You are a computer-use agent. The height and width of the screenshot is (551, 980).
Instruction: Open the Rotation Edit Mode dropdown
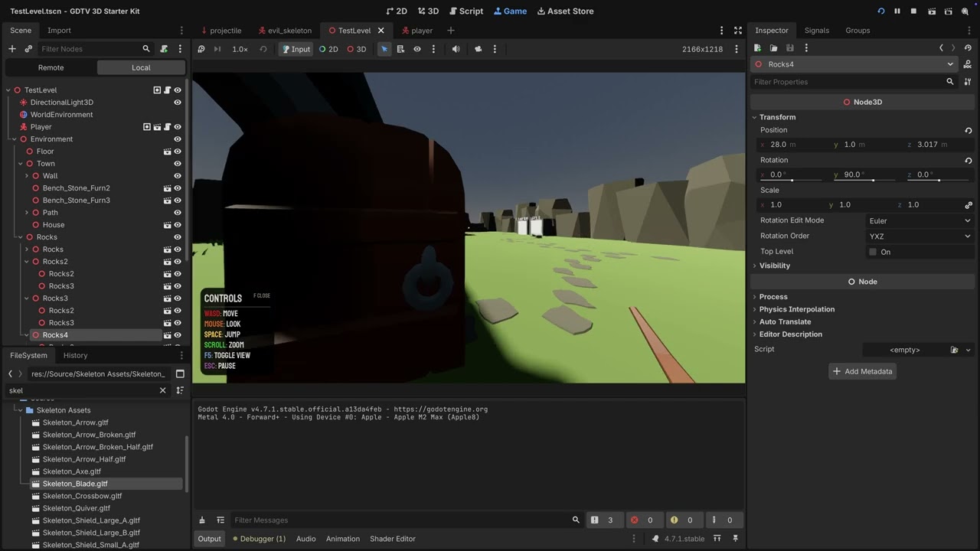tap(919, 220)
